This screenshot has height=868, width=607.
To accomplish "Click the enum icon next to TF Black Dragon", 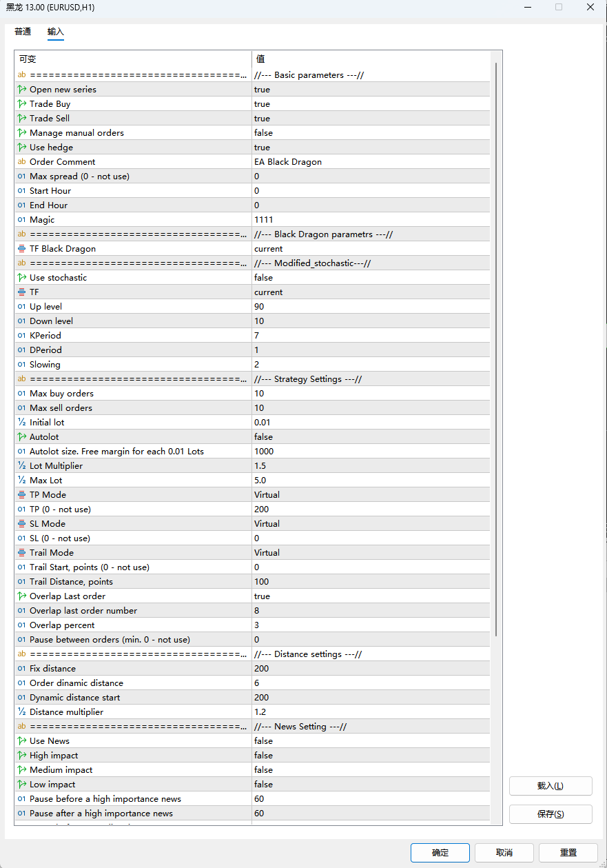I will tap(21, 249).
